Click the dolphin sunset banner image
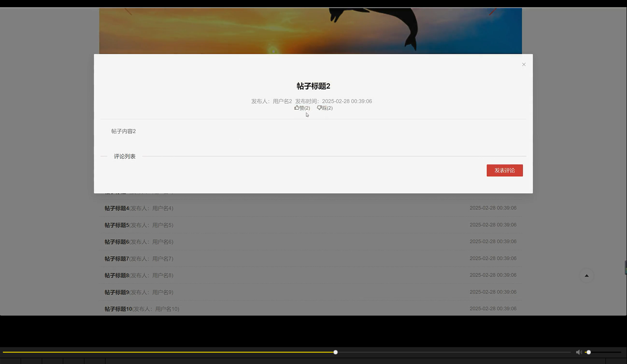 (x=311, y=31)
